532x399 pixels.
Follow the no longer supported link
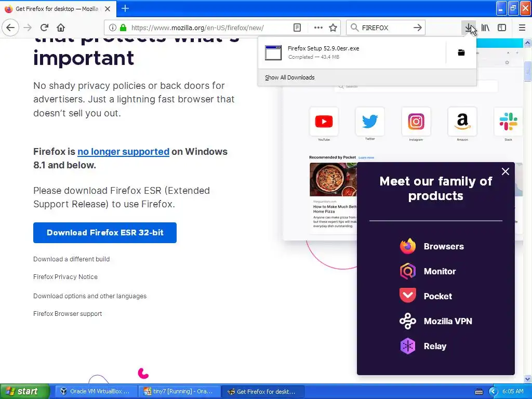tap(123, 152)
